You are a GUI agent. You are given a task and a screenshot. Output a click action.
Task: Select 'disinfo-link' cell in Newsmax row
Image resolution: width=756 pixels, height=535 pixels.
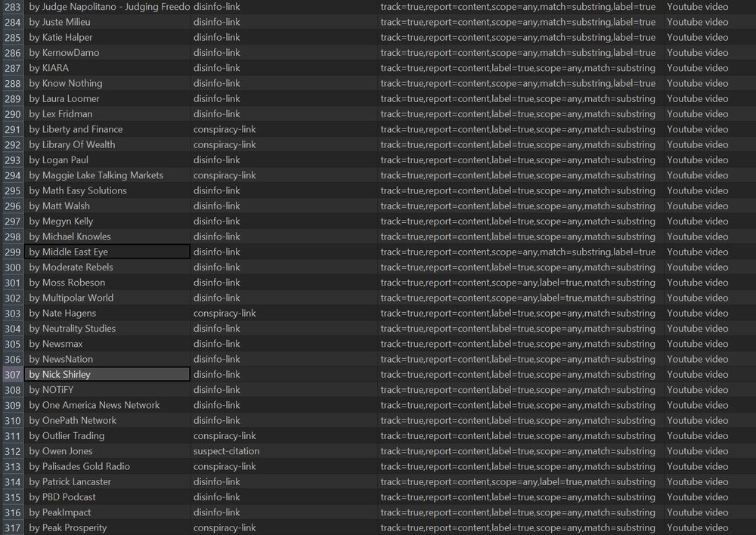pyautogui.click(x=284, y=344)
